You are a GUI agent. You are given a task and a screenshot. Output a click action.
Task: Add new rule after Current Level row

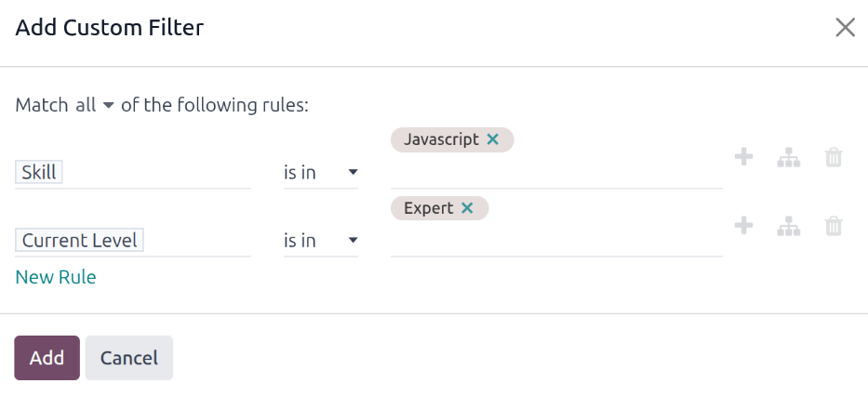pyautogui.click(x=743, y=225)
